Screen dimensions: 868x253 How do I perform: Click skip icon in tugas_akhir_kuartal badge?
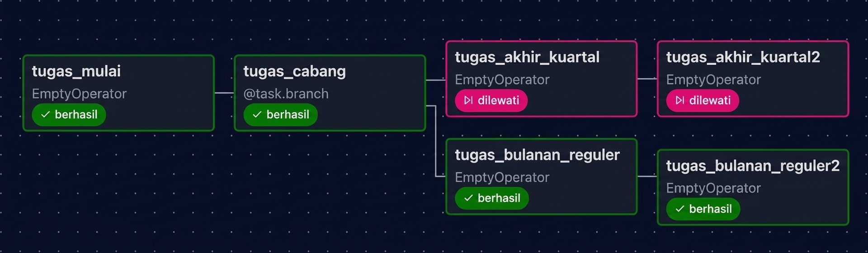[x=468, y=100]
